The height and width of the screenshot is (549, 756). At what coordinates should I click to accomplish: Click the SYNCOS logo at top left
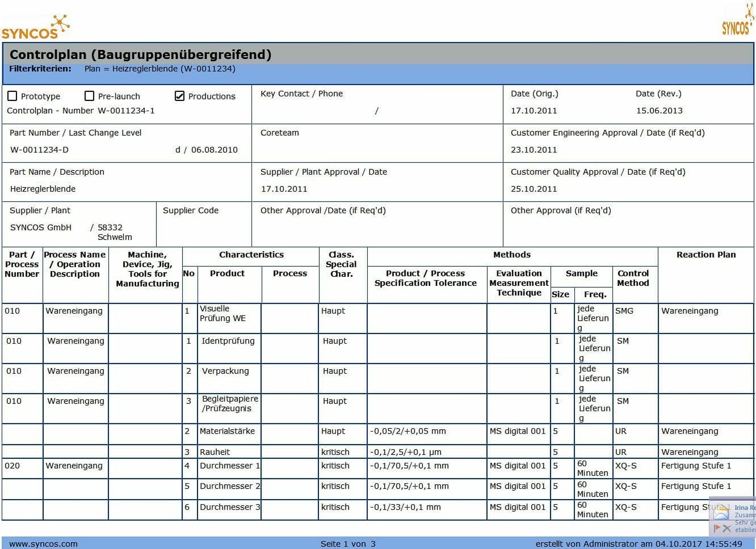click(35, 28)
